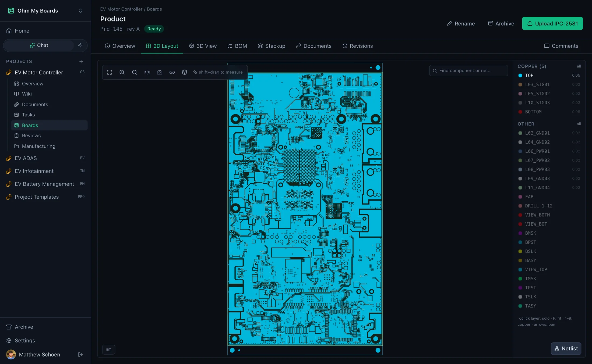This screenshot has height=364, width=592.
Task: Open the Chat button
Action: (39, 45)
